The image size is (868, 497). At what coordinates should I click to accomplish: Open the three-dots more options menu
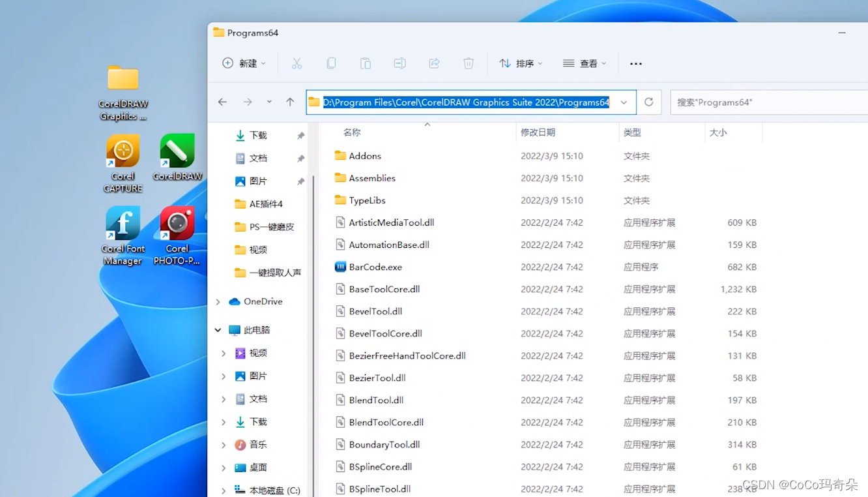click(x=636, y=63)
